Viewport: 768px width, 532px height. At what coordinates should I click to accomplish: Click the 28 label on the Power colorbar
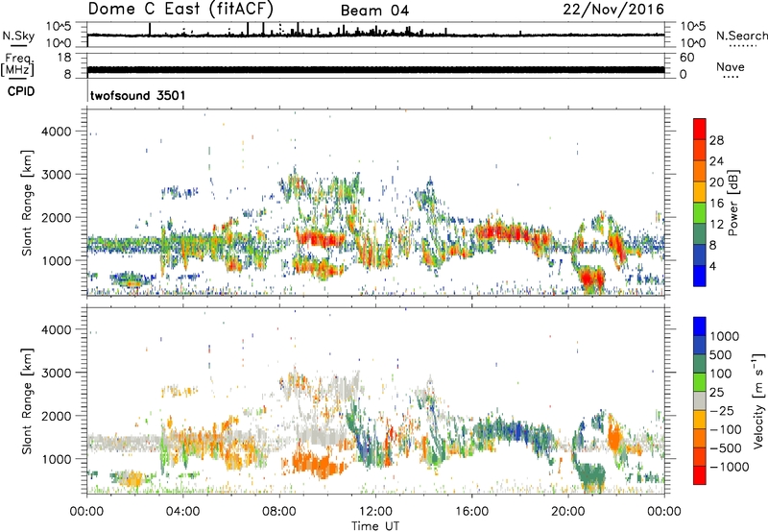(716, 140)
